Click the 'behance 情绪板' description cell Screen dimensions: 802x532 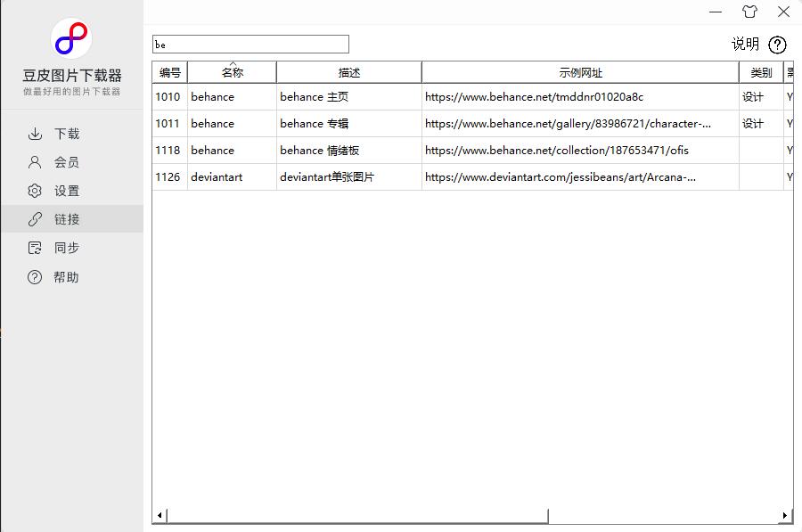tap(349, 151)
